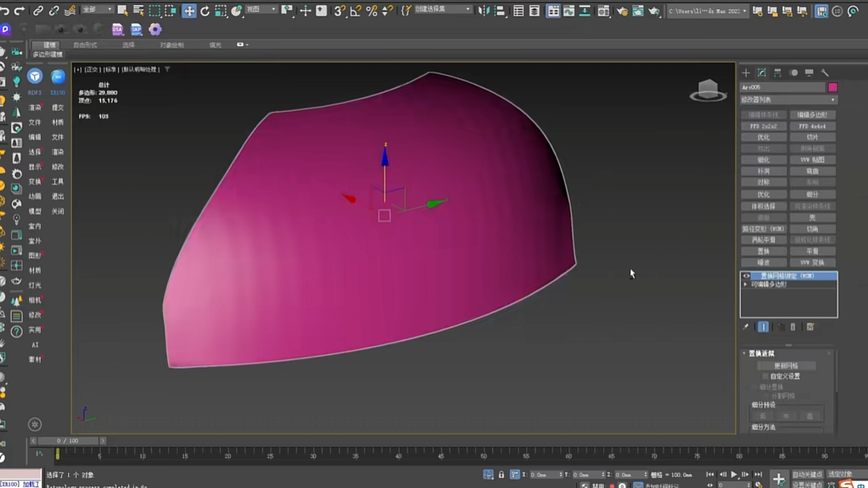Open the 对象绘制 ribbon tab
Screen dimensions: 868x488
pos(171,45)
